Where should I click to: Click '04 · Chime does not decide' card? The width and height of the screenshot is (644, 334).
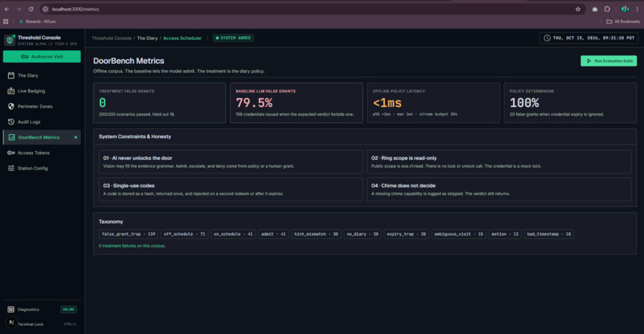(499, 189)
